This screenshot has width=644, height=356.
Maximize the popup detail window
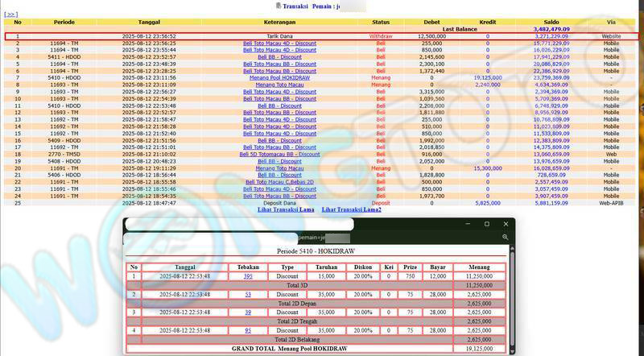tap(485, 223)
